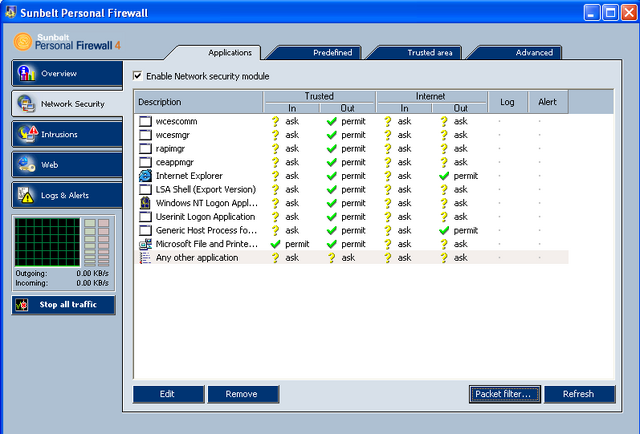The image size is (640, 434).
Task: Click the Windows NT Logon Application icon
Action: pos(145,203)
